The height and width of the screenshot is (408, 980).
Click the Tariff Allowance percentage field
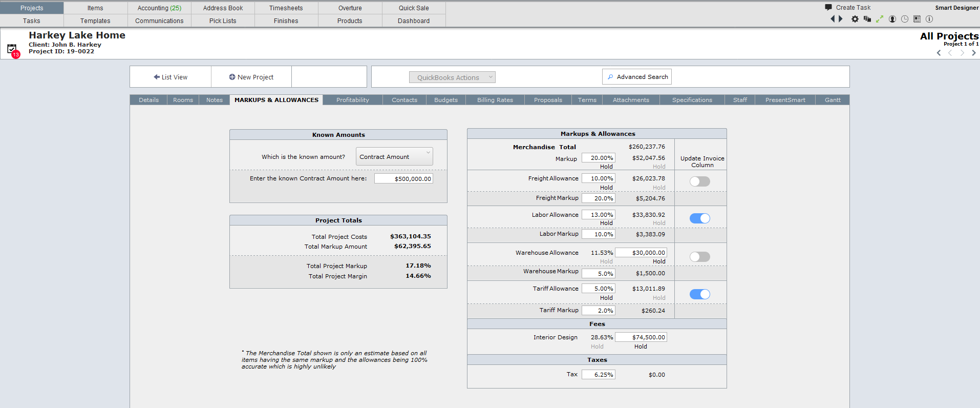point(598,289)
